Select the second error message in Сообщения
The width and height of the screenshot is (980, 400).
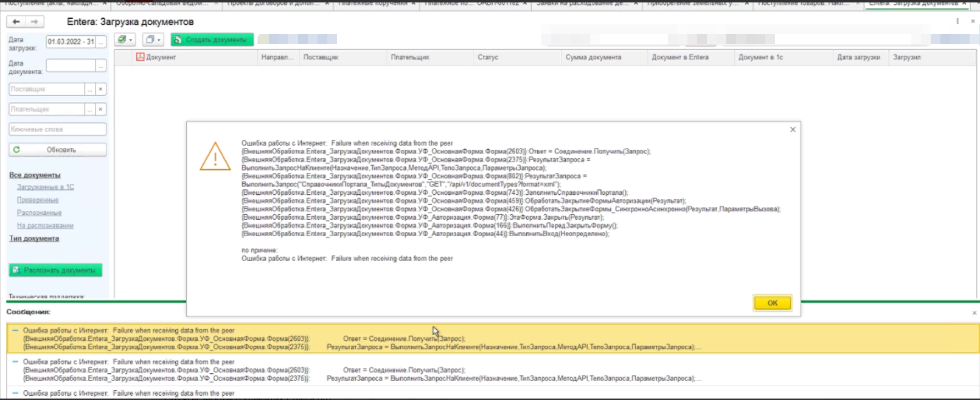click(x=493, y=370)
